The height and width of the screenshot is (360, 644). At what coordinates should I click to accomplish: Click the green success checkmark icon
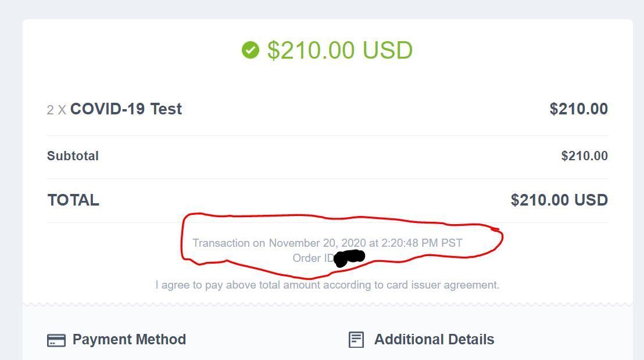tap(251, 51)
